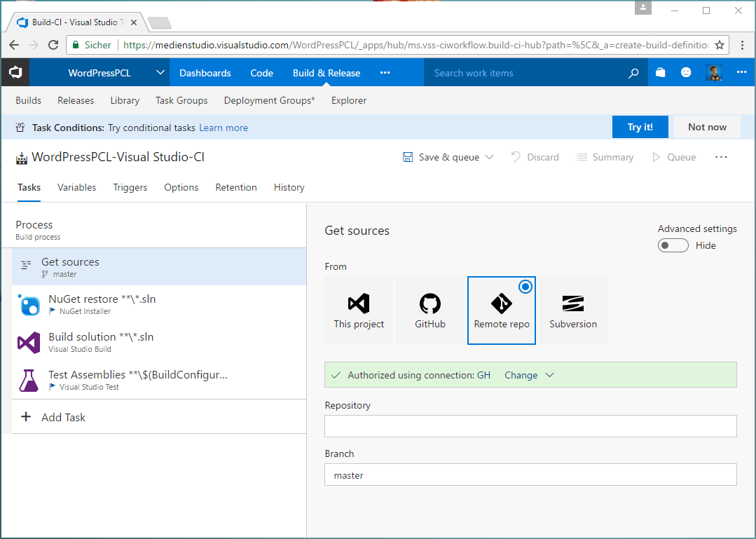The width and height of the screenshot is (756, 539).
Task: Switch to the Variables tab
Action: tap(76, 188)
